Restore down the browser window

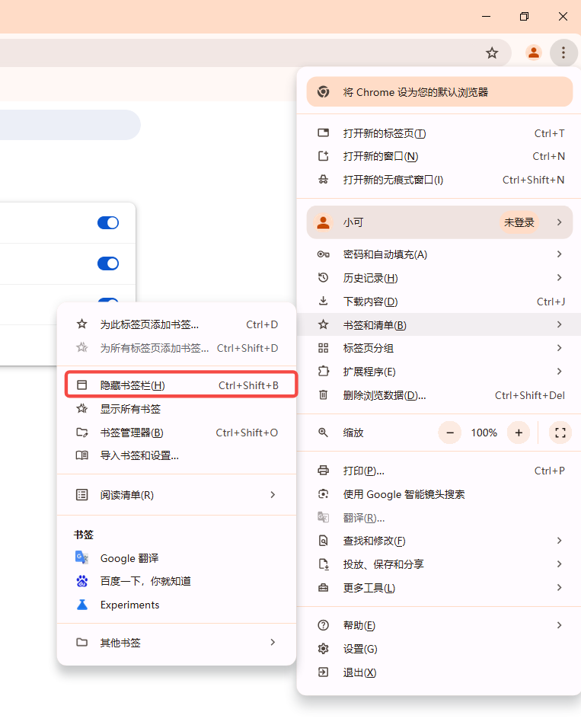pyautogui.click(x=525, y=17)
